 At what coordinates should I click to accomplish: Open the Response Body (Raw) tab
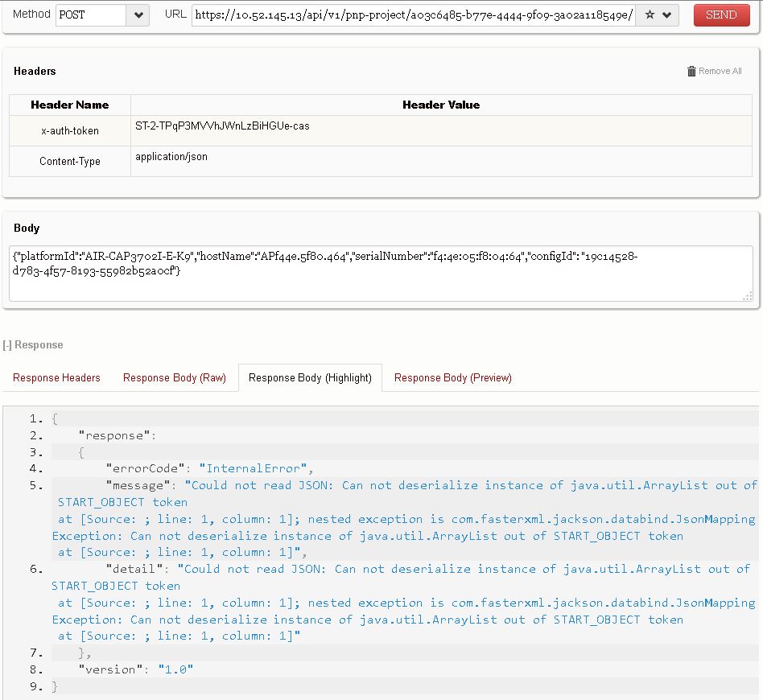[174, 377]
